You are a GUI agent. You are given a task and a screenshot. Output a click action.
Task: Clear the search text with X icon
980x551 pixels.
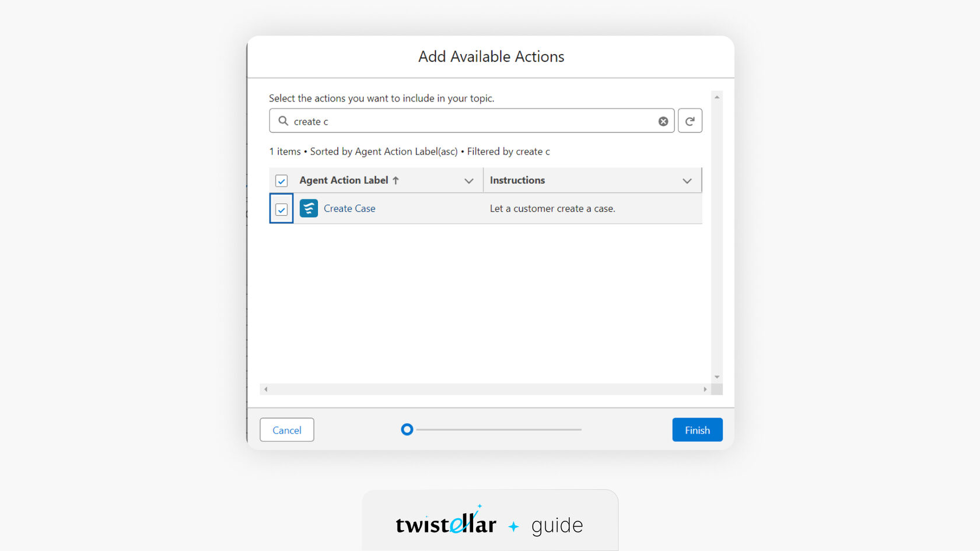tap(663, 121)
